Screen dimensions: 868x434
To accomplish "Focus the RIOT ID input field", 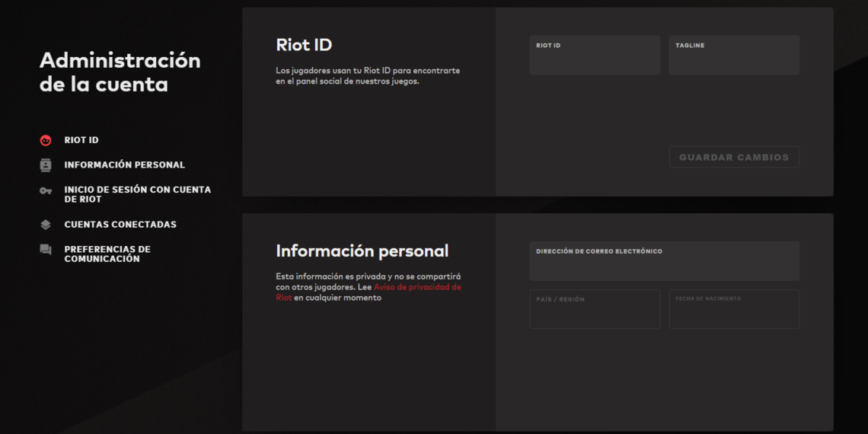I will coord(595,56).
